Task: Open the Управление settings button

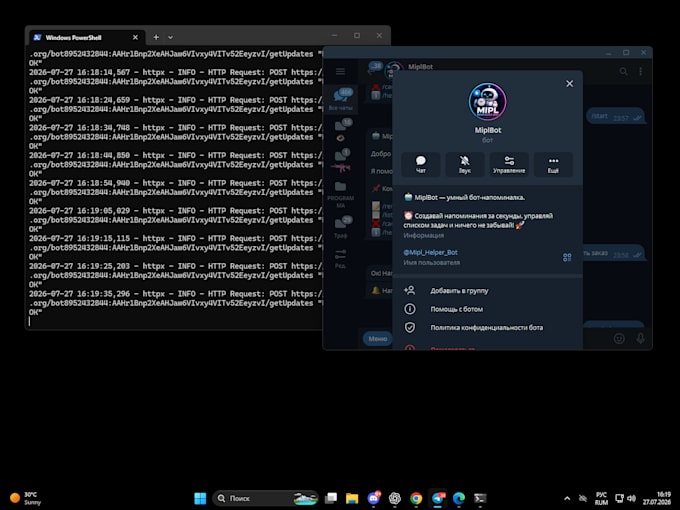Action: 509,164
